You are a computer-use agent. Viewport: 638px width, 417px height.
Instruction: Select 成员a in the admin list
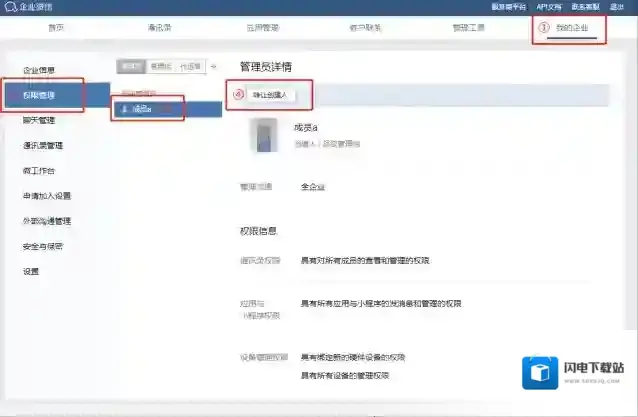(x=150, y=108)
